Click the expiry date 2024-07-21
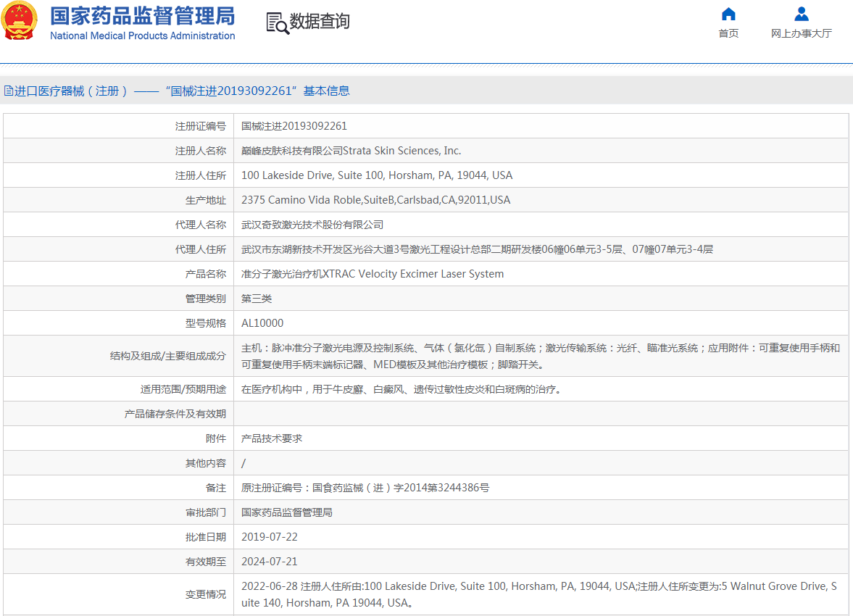 tap(269, 562)
